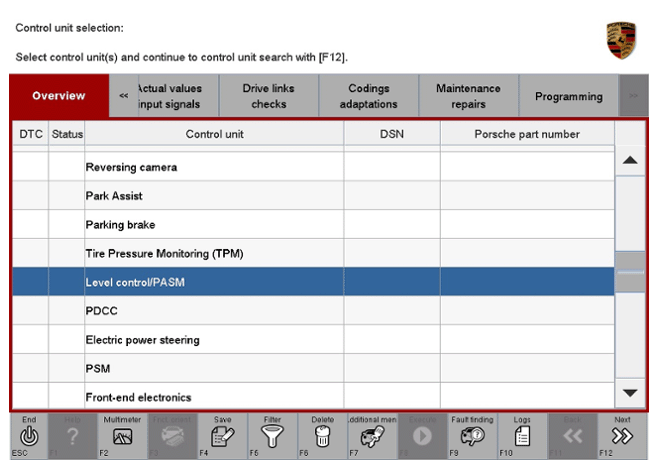Select the Park Assist control unit
This screenshot has height=469, width=658.
click(313, 195)
